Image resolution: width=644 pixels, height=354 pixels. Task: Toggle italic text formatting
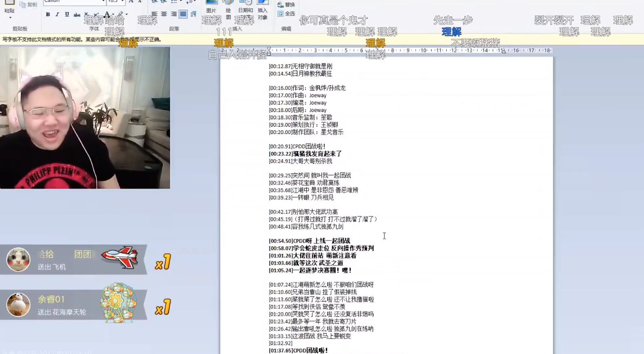coord(57,14)
